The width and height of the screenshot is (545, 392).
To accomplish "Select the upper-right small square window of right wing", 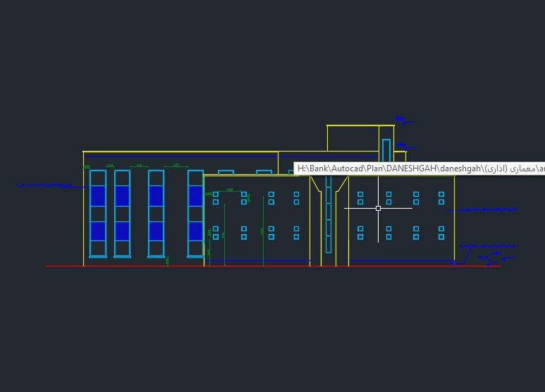I will pos(441,194).
